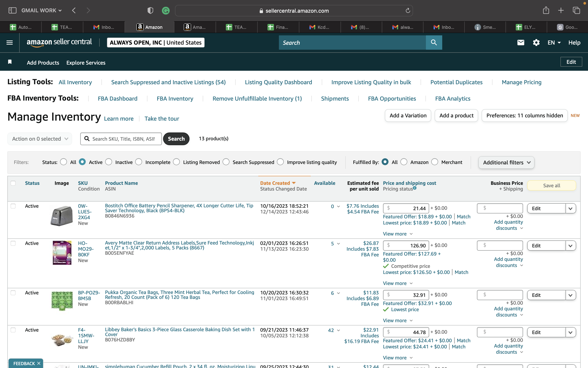Open the Add Products menu item
Screen dimensions: 588x368
[43, 63]
